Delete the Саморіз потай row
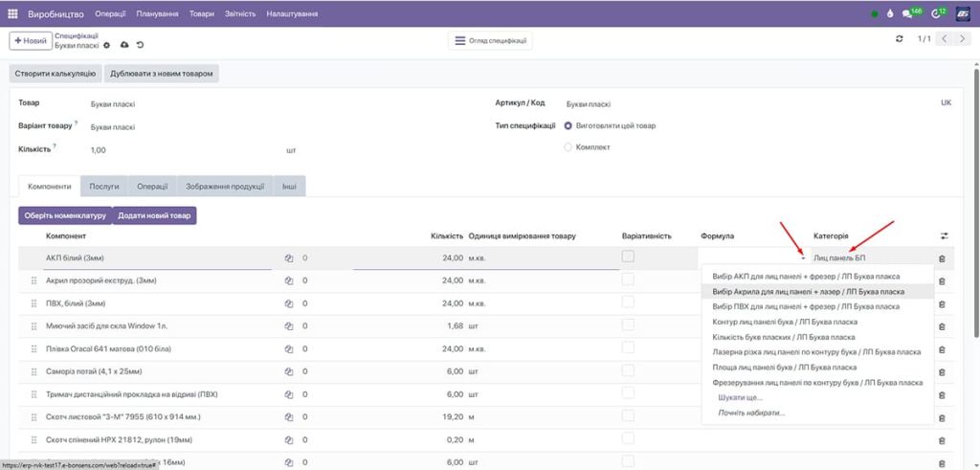 tap(942, 371)
